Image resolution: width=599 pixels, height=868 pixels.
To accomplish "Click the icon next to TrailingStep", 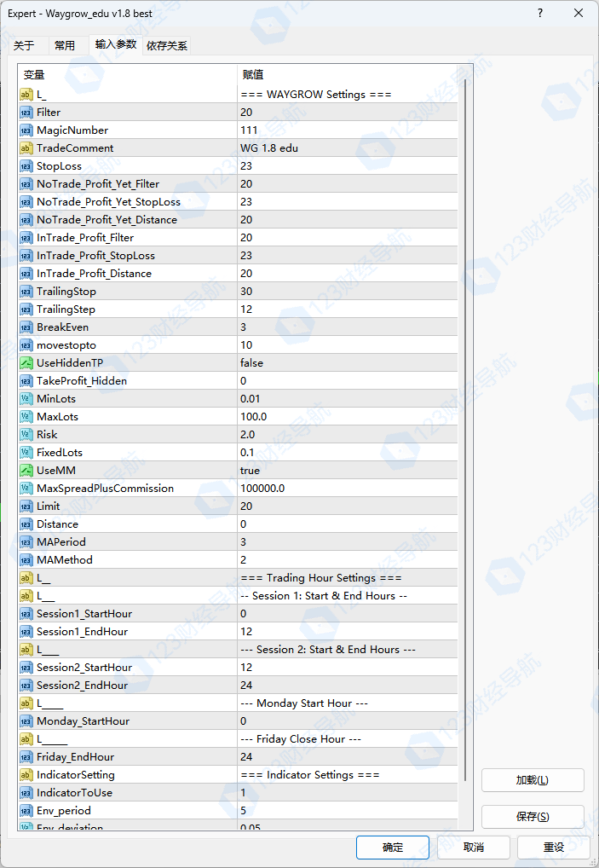I will (x=26, y=310).
